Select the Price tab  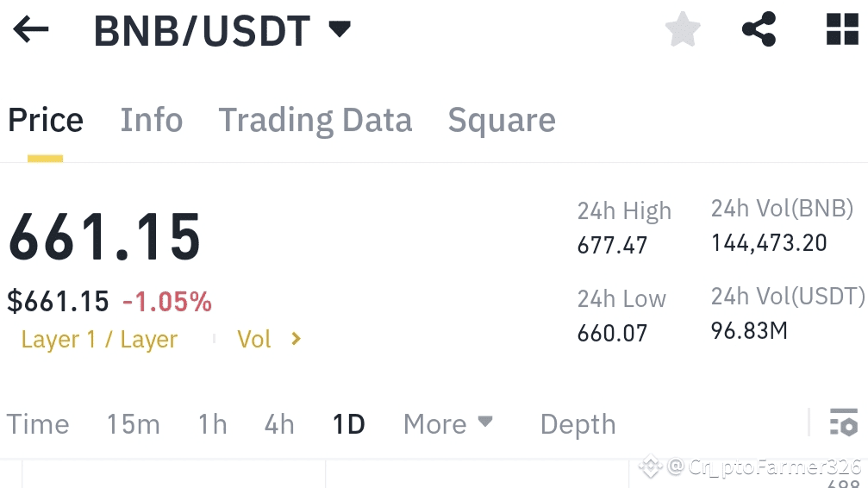point(46,120)
